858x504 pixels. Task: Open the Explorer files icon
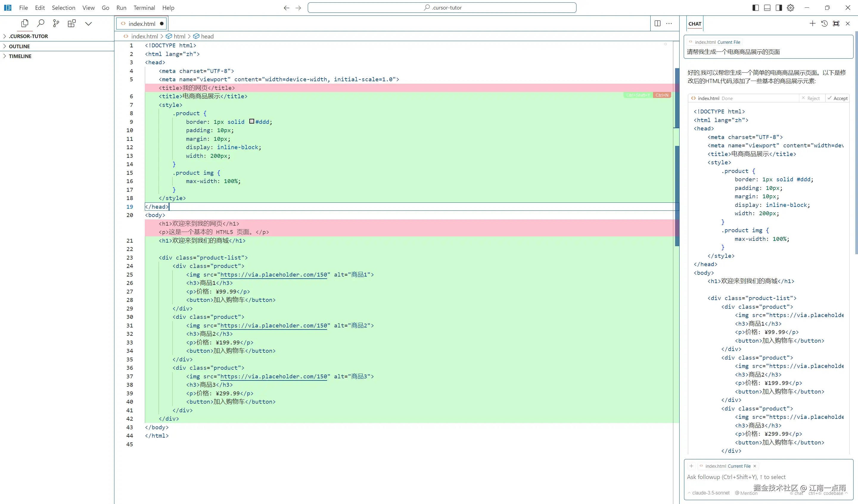tap(24, 24)
